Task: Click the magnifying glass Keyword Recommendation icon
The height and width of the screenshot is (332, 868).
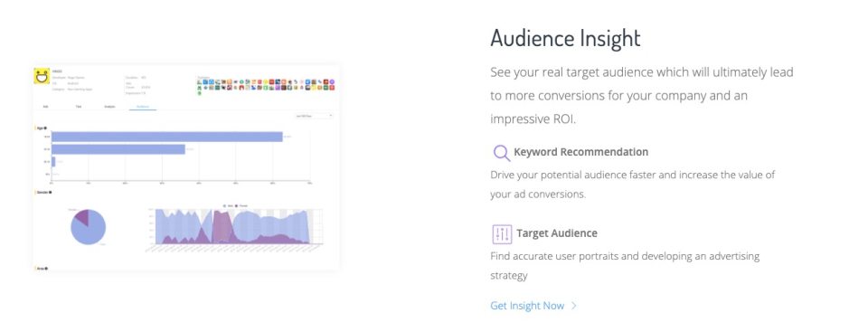Action: [502, 152]
